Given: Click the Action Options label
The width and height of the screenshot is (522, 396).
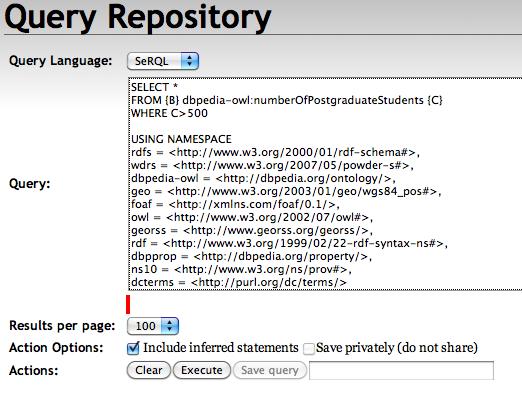Looking at the screenshot, I should click(x=56, y=348).
